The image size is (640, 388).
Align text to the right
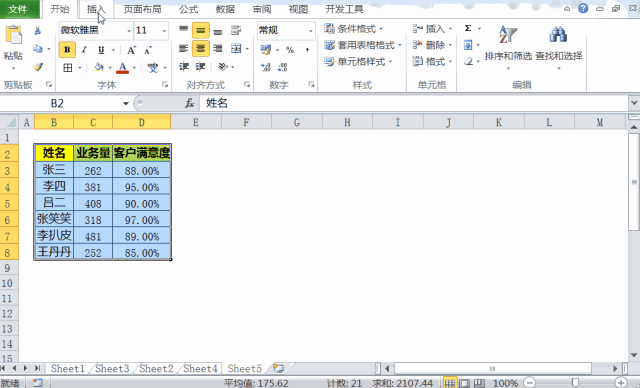tap(218, 49)
